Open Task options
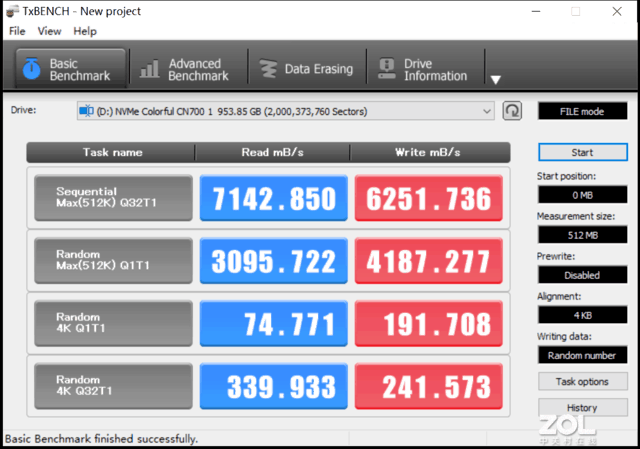 tap(582, 381)
